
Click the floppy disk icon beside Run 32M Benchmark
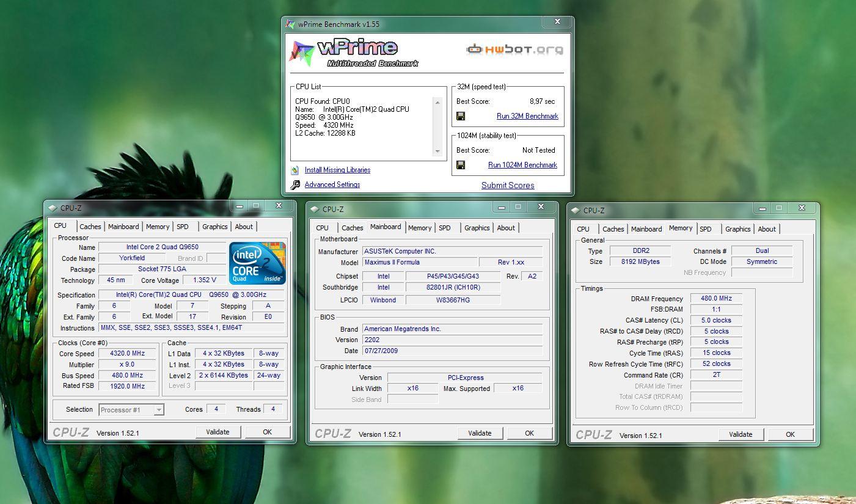coord(461,116)
